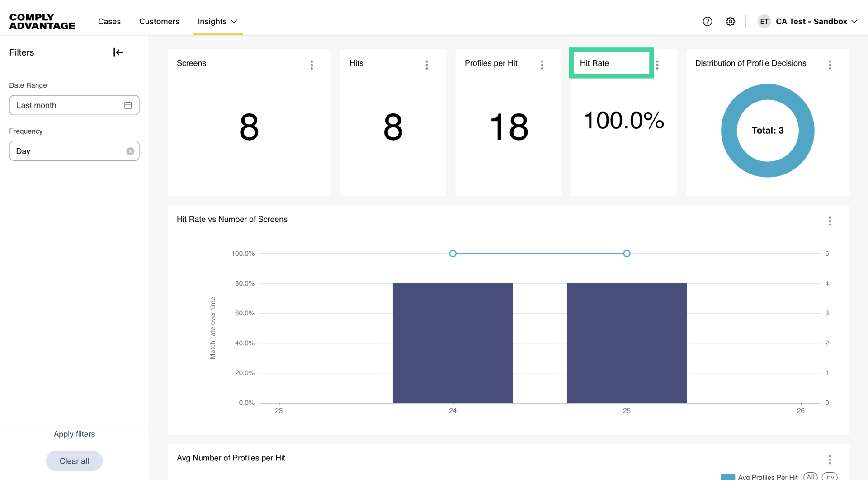Image resolution: width=868 pixels, height=488 pixels.
Task: Open the help question mark icon
Action: click(x=708, y=21)
